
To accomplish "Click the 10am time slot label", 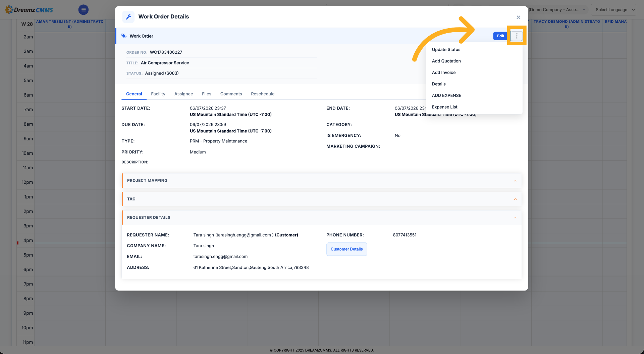I will [x=28, y=153].
